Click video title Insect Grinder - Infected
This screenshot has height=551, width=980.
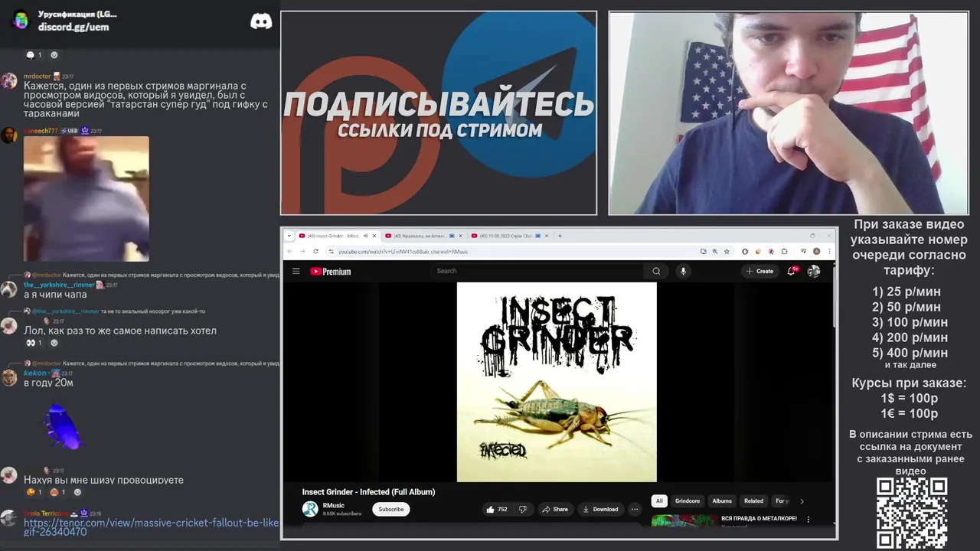(x=368, y=492)
